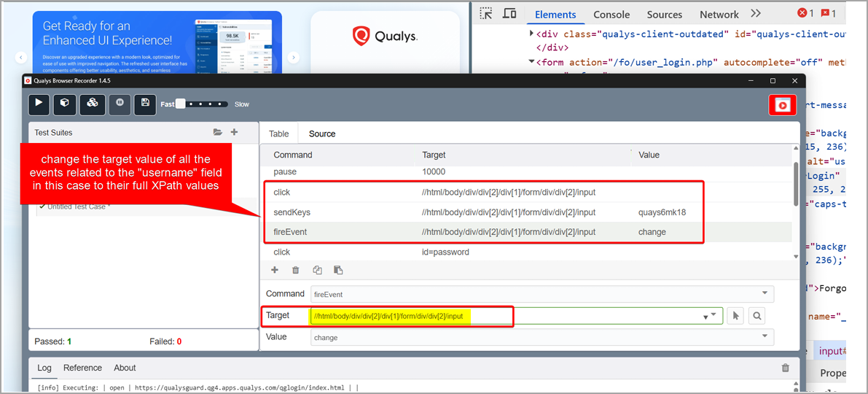Open the Target field dropdown arrow
868x394 pixels.
[713, 315]
